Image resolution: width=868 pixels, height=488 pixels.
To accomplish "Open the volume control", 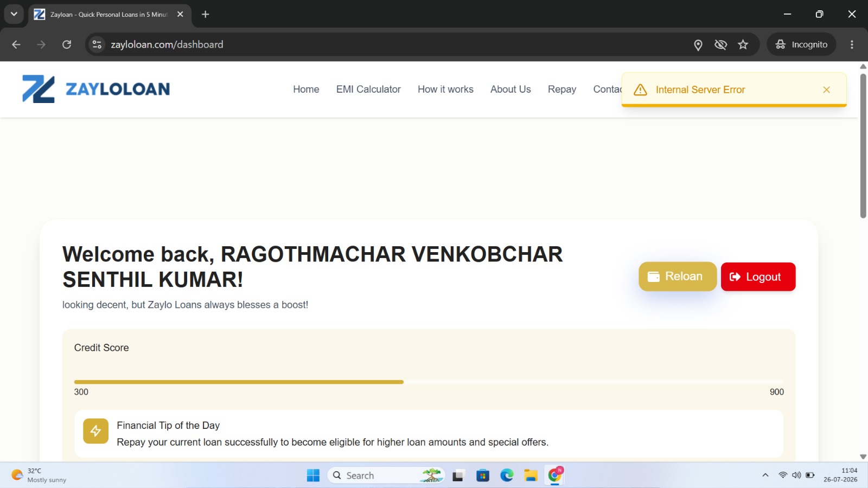I will (796, 476).
